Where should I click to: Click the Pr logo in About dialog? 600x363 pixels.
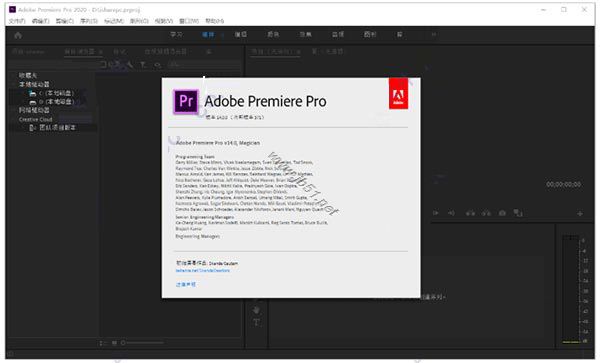click(186, 102)
